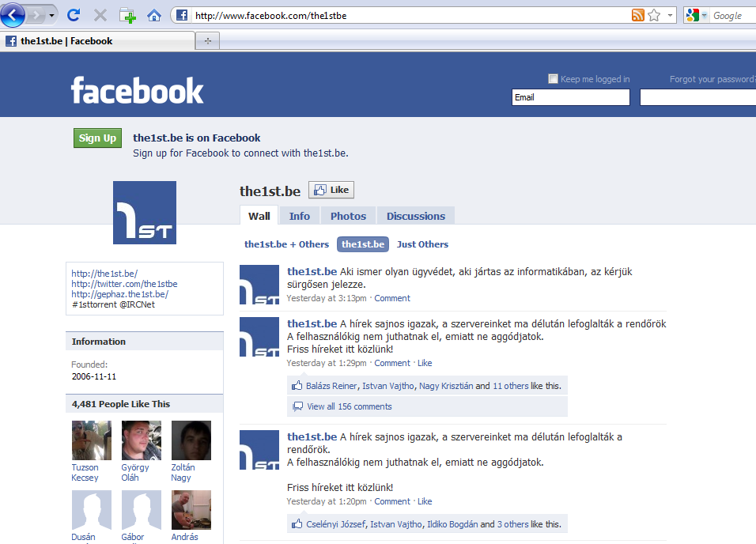Bookmark page with the star icon

click(x=654, y=16)
